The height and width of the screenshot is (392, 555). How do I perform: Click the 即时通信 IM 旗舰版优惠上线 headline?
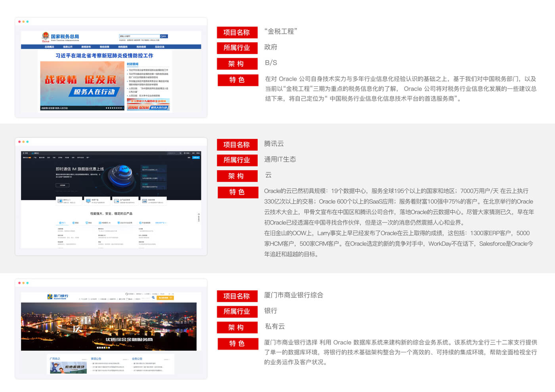(80, 169)
